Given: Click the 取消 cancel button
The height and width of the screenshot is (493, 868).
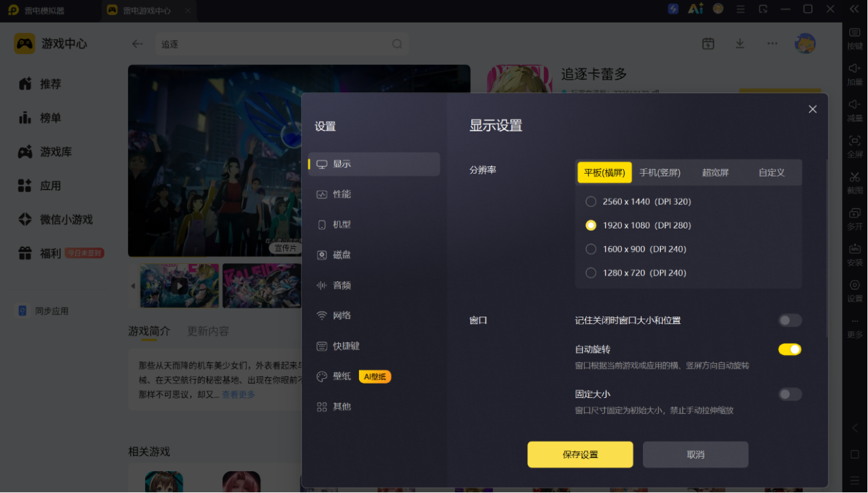Looking at the screenshot, I should click(696, 455).
